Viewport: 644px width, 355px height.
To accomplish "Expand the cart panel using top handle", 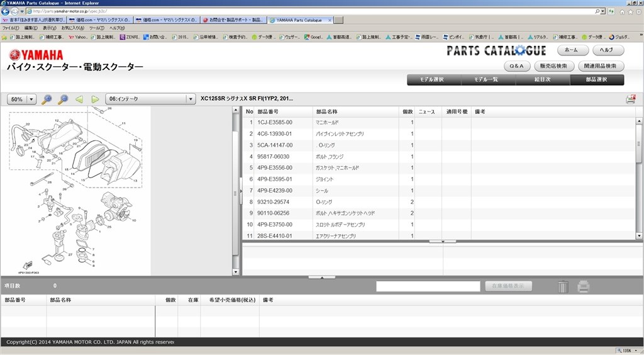I will (322, 278).
